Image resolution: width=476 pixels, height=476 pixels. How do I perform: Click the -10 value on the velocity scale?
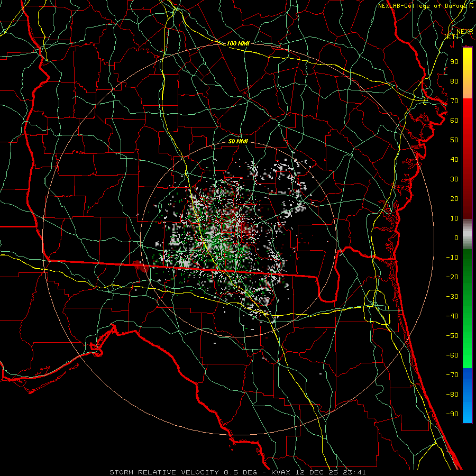[x=452, y=258]
